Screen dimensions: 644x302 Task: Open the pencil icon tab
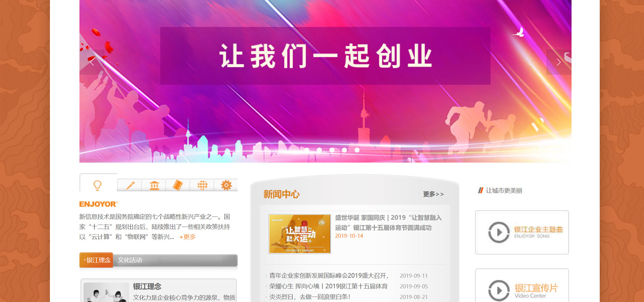(130, 185)
